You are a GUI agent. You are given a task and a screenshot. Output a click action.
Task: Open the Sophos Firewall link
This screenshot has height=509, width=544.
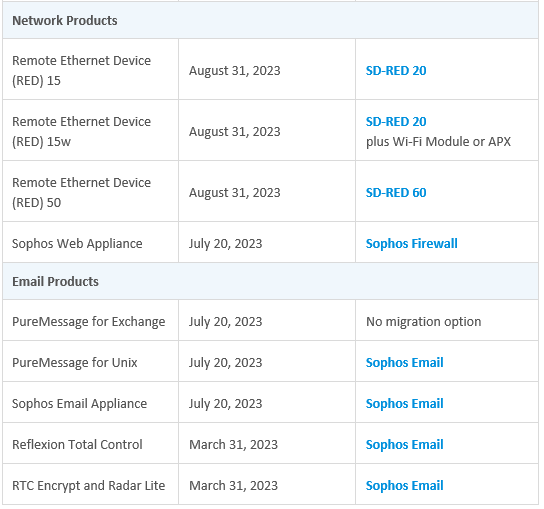pos(411,244)
